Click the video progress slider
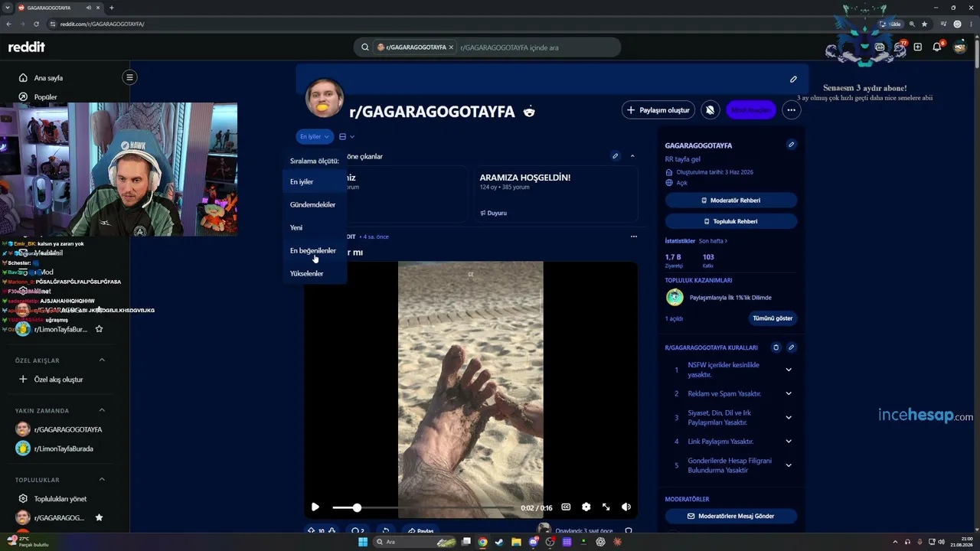This screenshot has width=980, height=551. [x=423, y=507]
